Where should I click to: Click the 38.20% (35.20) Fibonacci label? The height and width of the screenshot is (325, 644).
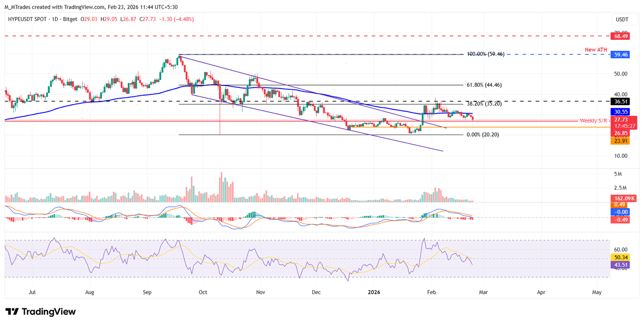pos(484,104)
